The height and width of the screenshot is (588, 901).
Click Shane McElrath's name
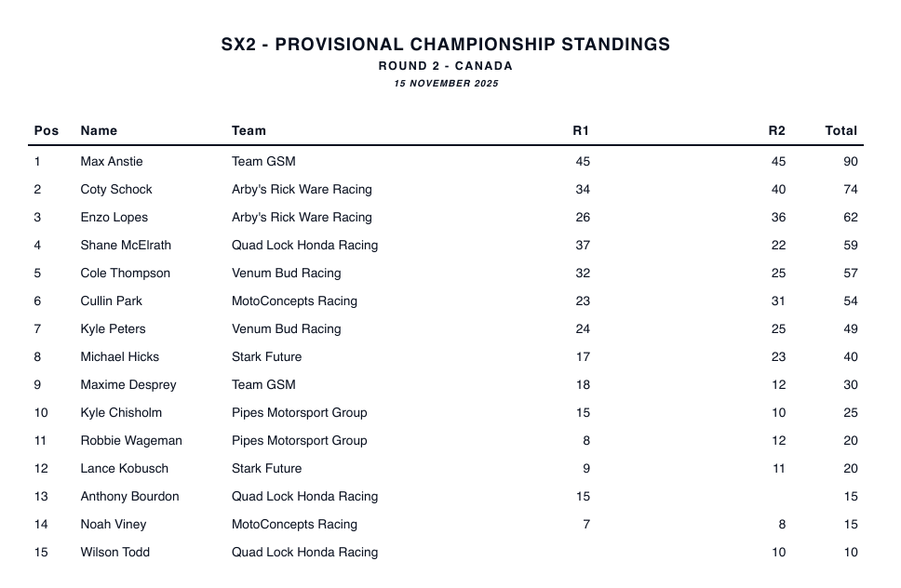[x=126, y=246]
